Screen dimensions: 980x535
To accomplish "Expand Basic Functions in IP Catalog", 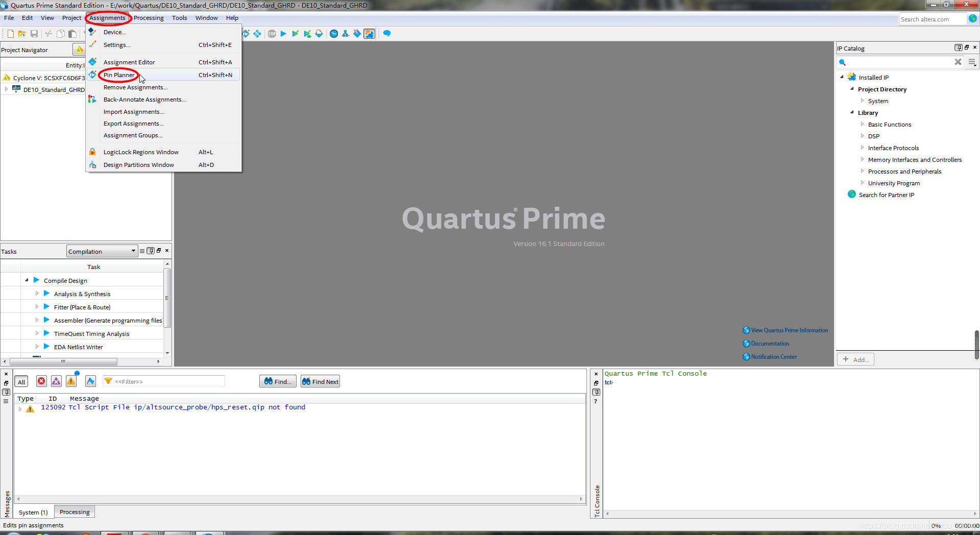I will (x=862, y=124).
